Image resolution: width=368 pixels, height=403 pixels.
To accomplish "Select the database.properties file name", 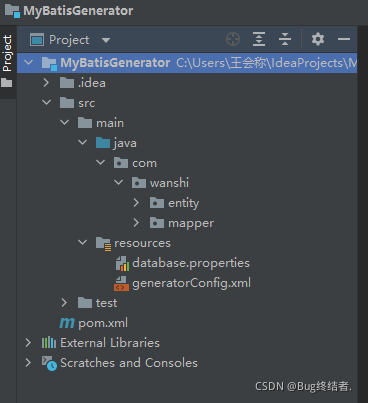I will click(x=191, y=263).
